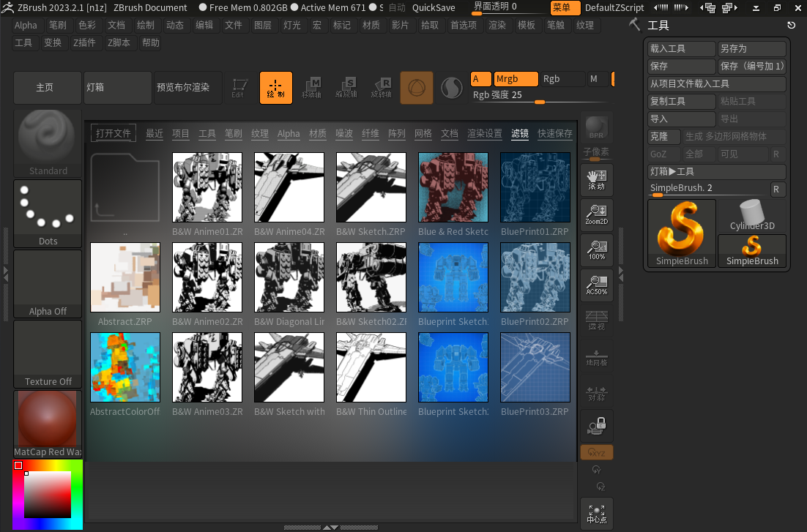
Task: Select the MatCap Red Wax material
Action: (x=47, y=419)
